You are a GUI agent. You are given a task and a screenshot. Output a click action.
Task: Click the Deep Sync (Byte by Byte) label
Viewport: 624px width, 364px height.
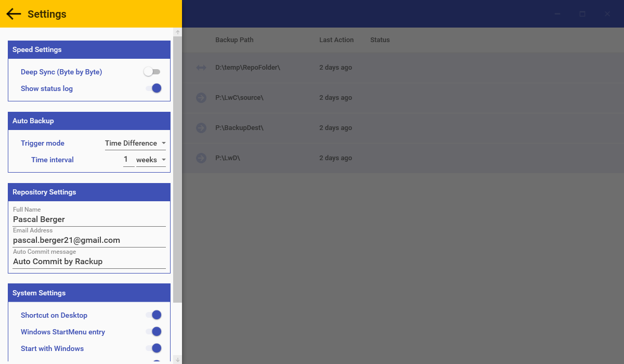coord(61,72)
